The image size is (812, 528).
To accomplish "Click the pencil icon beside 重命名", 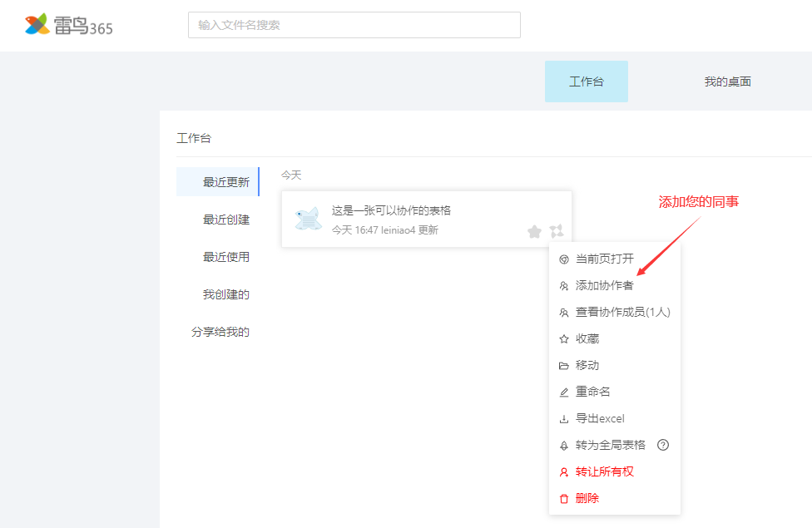I will coord(564,392).
